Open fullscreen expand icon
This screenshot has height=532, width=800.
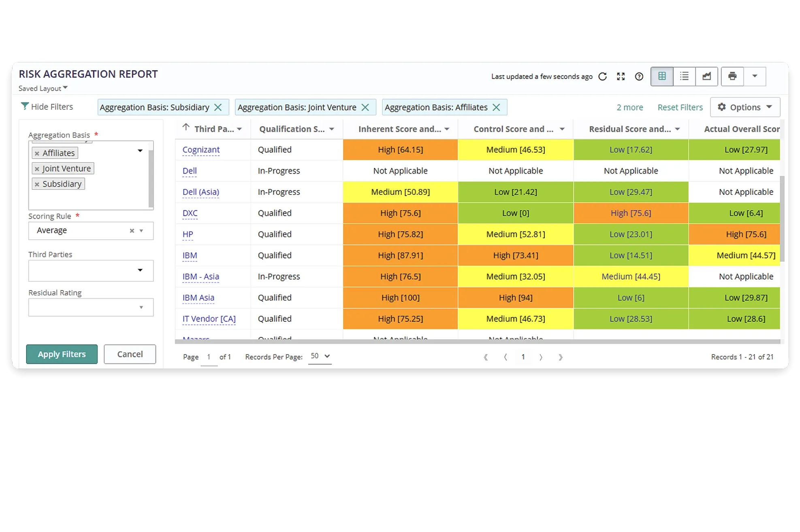[x=621, y=77]
